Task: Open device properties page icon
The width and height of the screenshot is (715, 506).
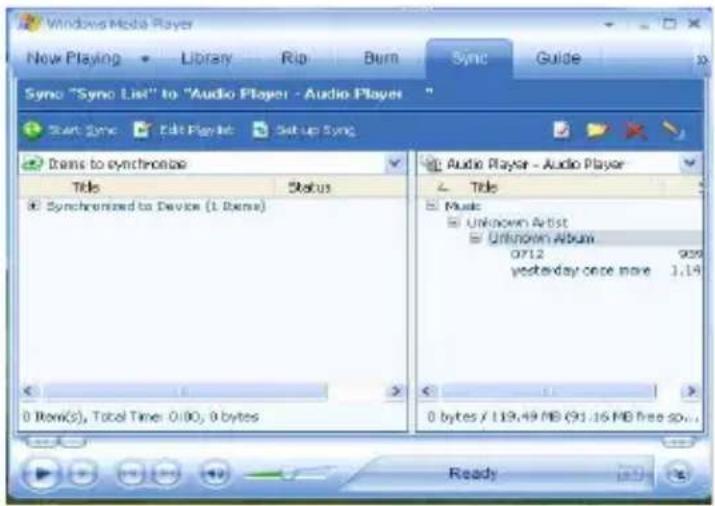Action: point(561,130)
